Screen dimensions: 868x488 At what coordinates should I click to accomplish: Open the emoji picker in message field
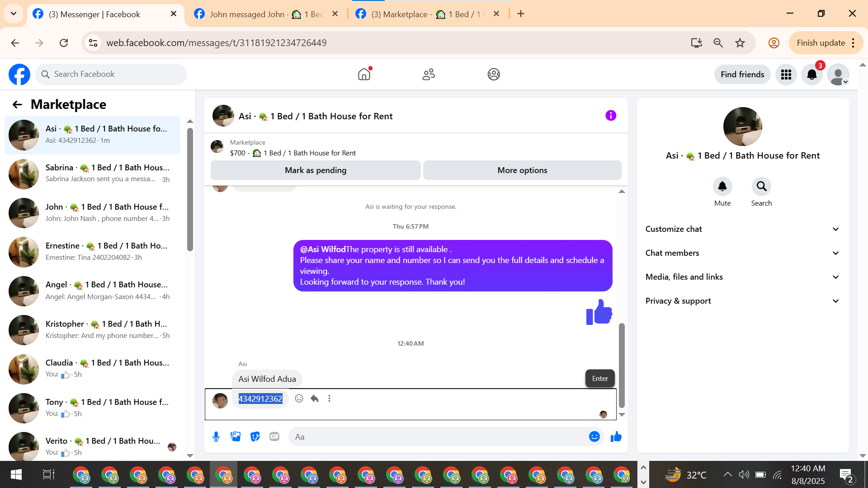(594, 436)
